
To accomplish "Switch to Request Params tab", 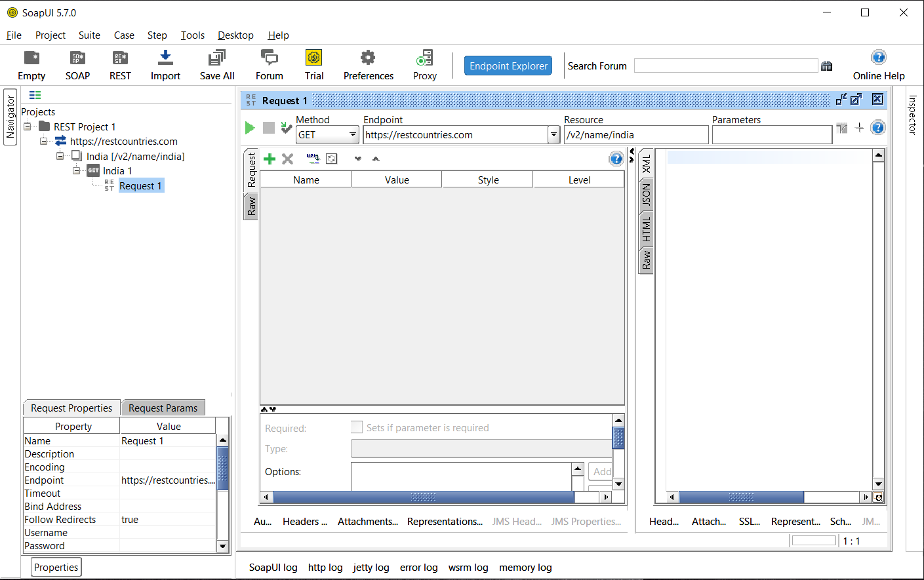I will (x=163, y=408).
